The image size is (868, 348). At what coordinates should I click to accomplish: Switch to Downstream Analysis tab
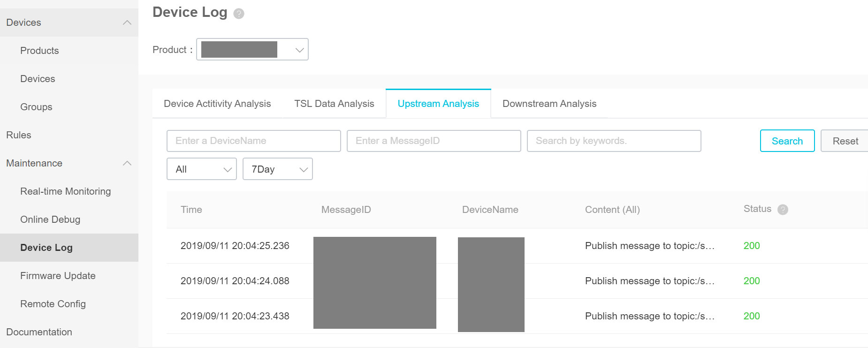pos(549,104)
